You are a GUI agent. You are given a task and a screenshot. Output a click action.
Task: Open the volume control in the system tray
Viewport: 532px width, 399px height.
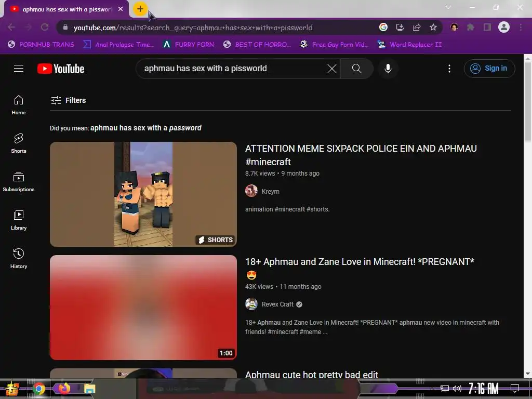point(457,389)
